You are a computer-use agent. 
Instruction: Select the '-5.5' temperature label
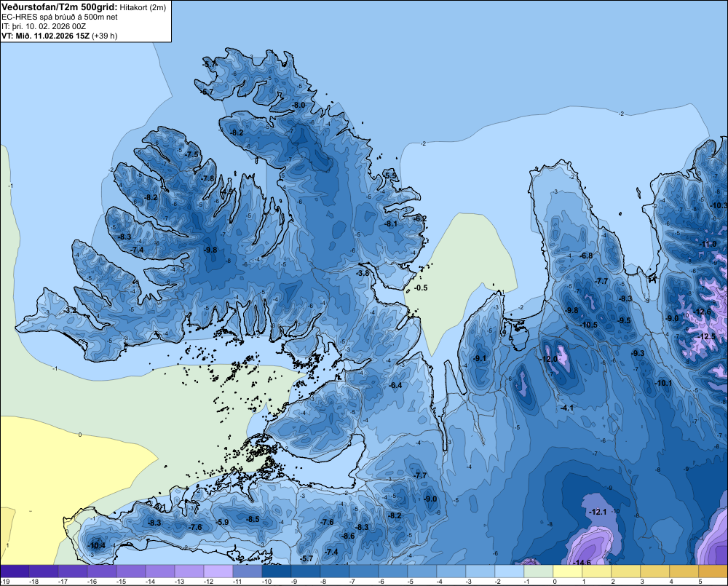coord(390,175)
